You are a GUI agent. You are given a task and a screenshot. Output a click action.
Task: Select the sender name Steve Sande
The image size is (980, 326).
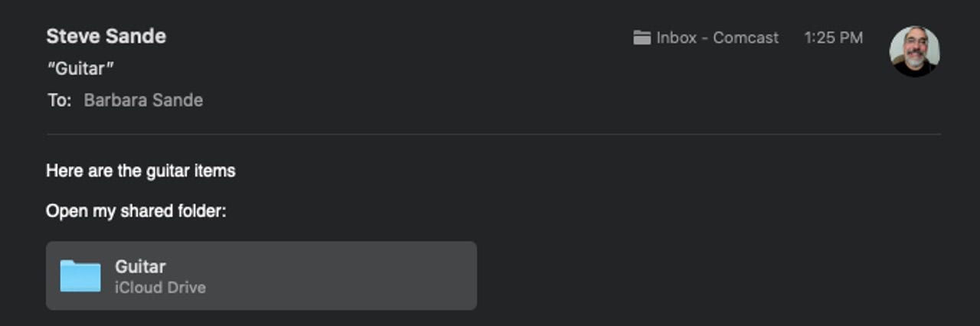(106, 36)
